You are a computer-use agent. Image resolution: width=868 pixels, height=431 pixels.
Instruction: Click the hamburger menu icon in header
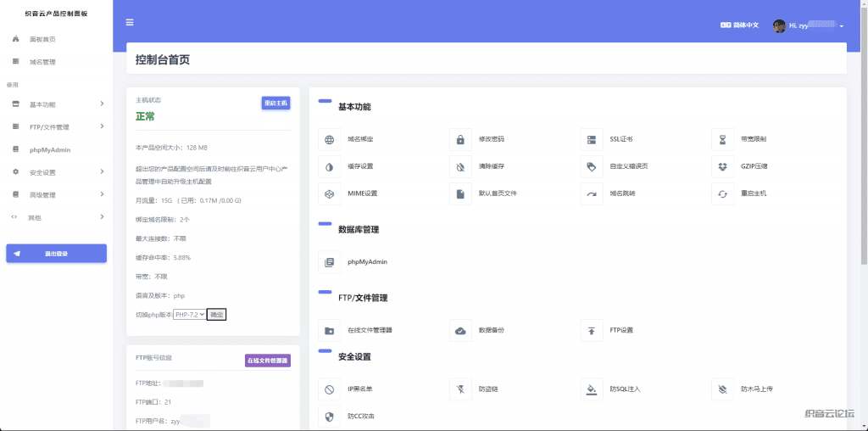click(129, 23)
